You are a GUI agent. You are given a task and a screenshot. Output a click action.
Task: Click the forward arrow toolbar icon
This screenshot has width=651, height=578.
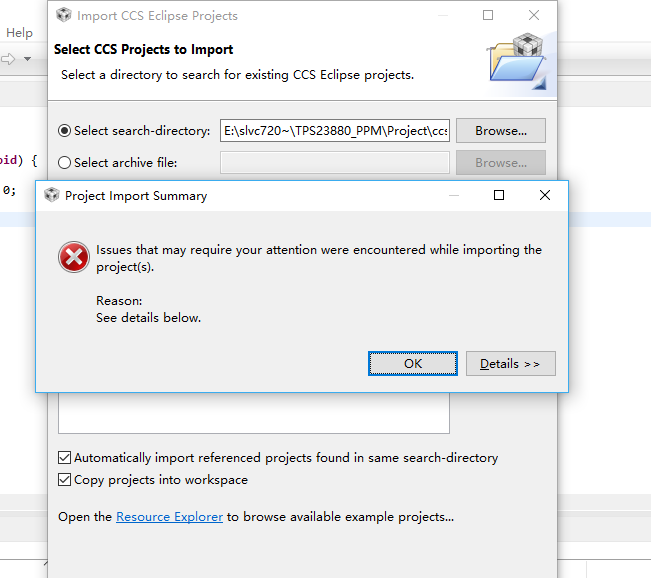click(8, 59)
